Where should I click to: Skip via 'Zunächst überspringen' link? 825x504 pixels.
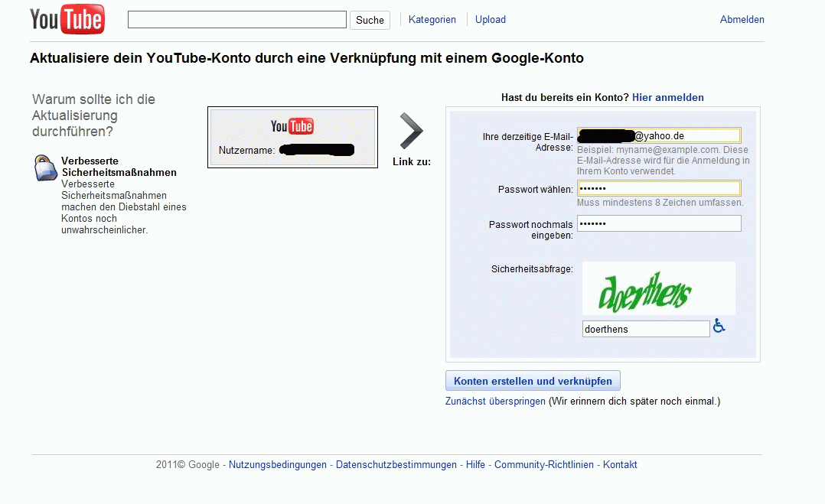(495, 401)
